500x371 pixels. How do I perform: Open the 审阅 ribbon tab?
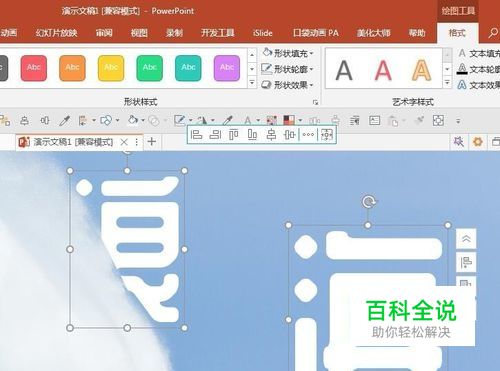104,33
